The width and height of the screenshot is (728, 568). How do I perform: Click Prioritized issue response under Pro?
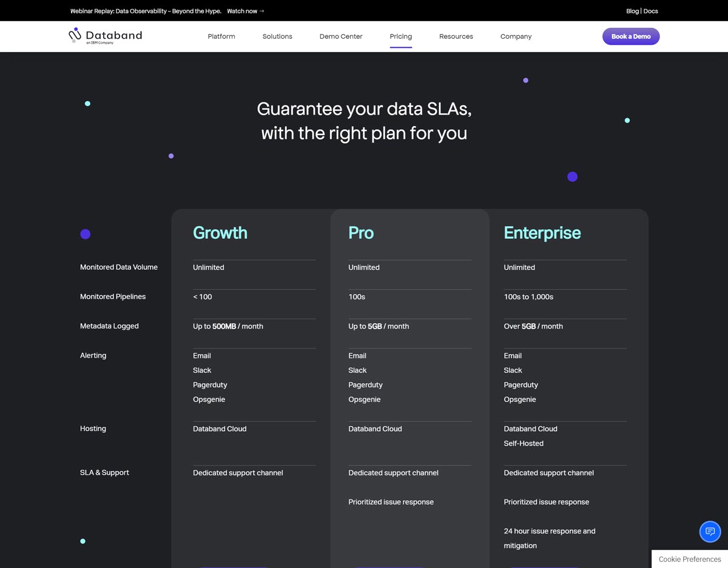[391, 502]
